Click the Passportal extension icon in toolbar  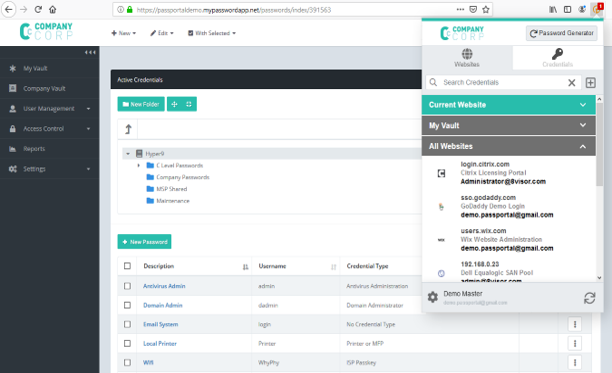597,9
